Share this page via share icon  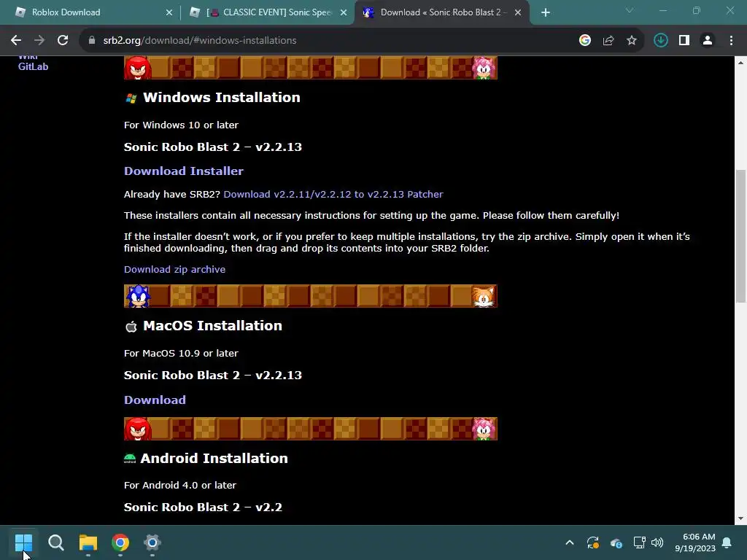click(x=608, y=41)
